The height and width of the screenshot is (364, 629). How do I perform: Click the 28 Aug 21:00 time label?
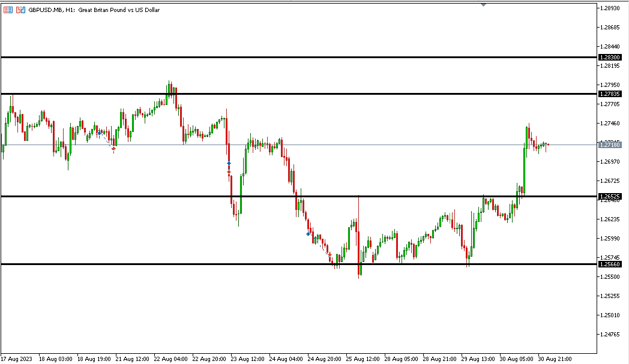click(x=440, y=359)
